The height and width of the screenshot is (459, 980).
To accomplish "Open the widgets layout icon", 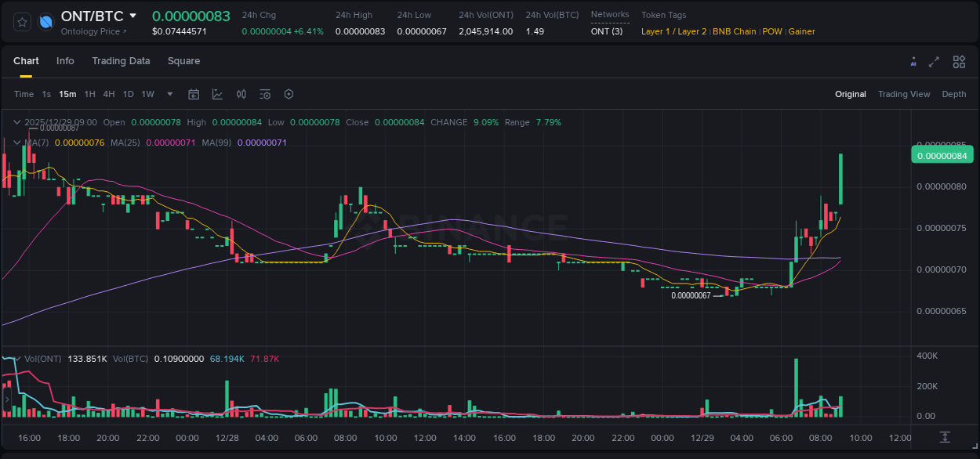I will [x=958, y=61].
